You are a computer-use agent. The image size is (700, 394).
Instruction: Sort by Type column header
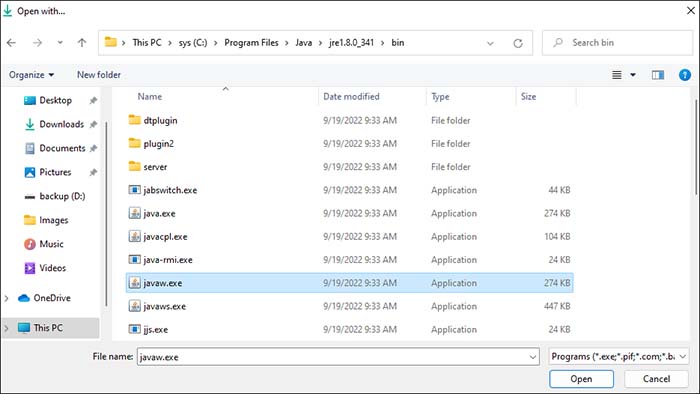(440, 97)
